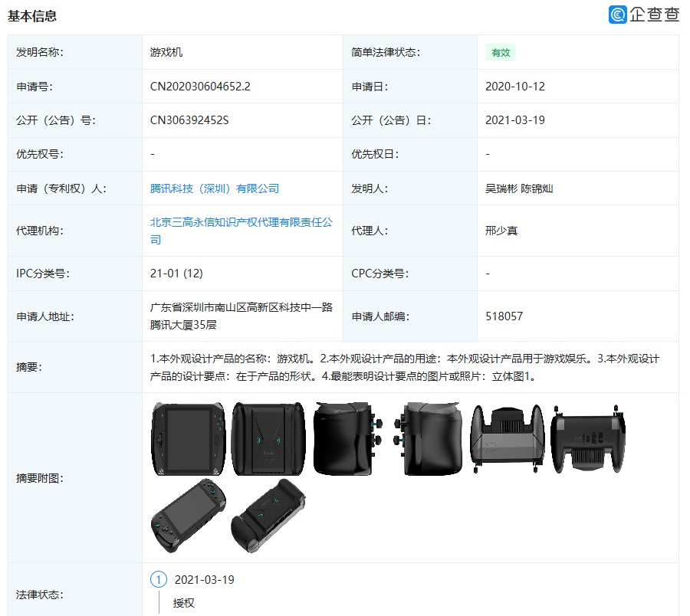This screenshot has width=690, height=616.
Task: Click agent name 邢少真
Action: (501, 231)
